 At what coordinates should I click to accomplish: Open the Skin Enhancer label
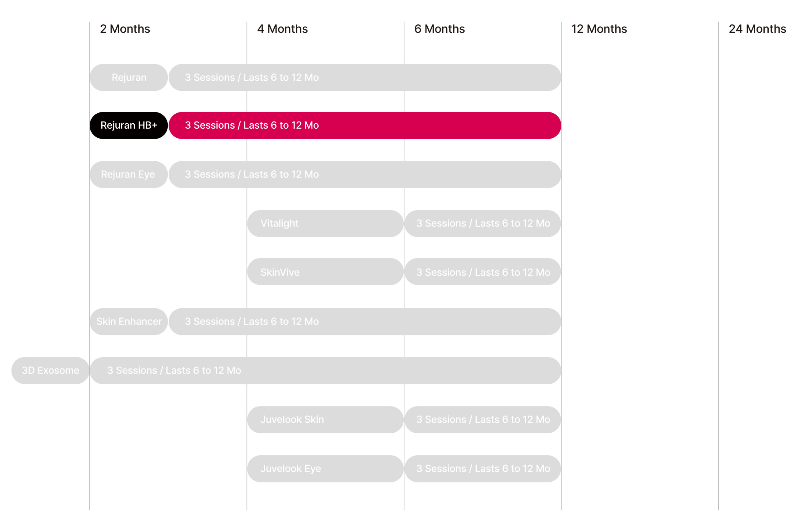click(129, 322)
